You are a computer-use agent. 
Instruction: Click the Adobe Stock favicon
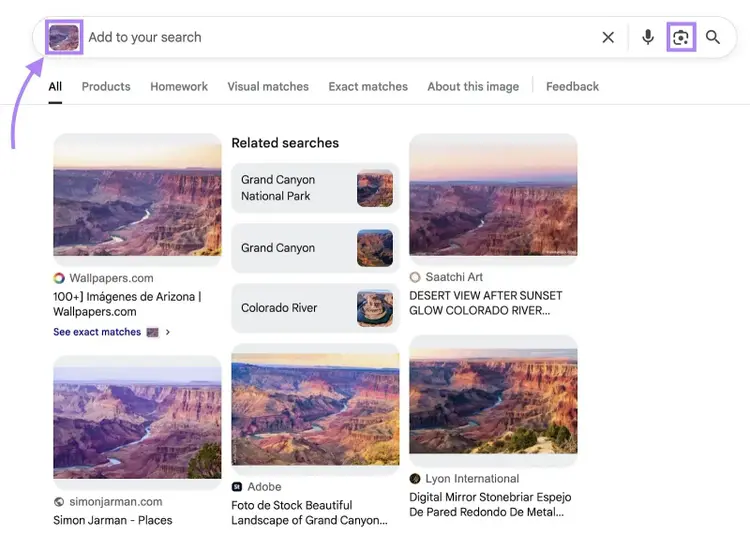(x=237, y=487)
